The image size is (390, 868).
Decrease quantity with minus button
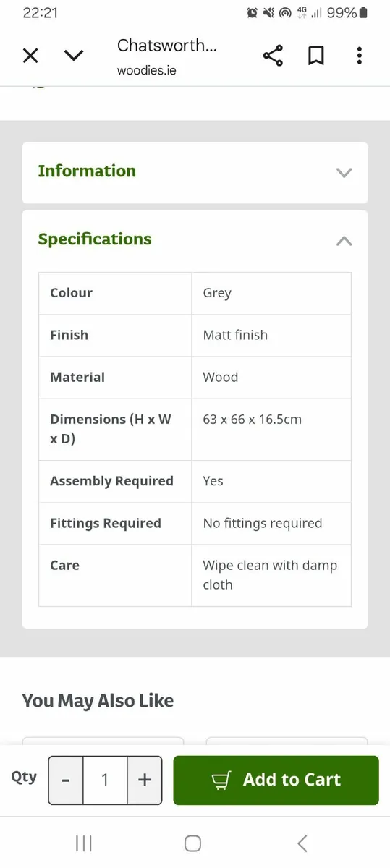coord(66,780)
